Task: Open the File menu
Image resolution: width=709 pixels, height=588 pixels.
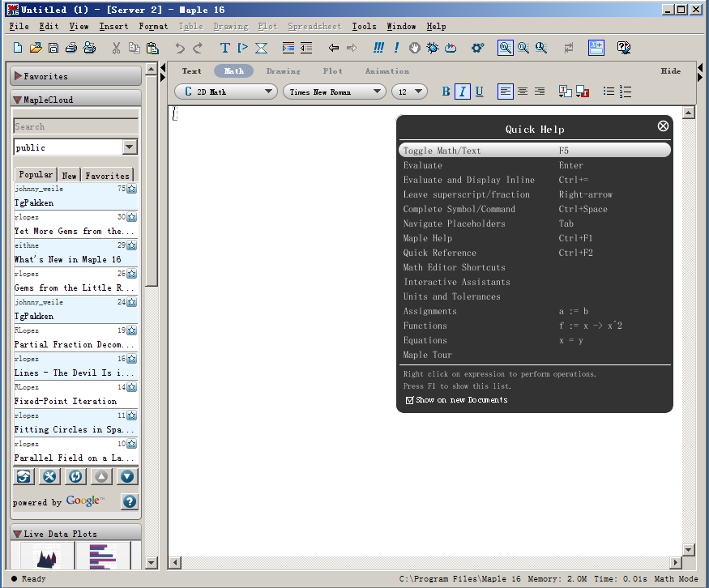Action: (19, 26)
